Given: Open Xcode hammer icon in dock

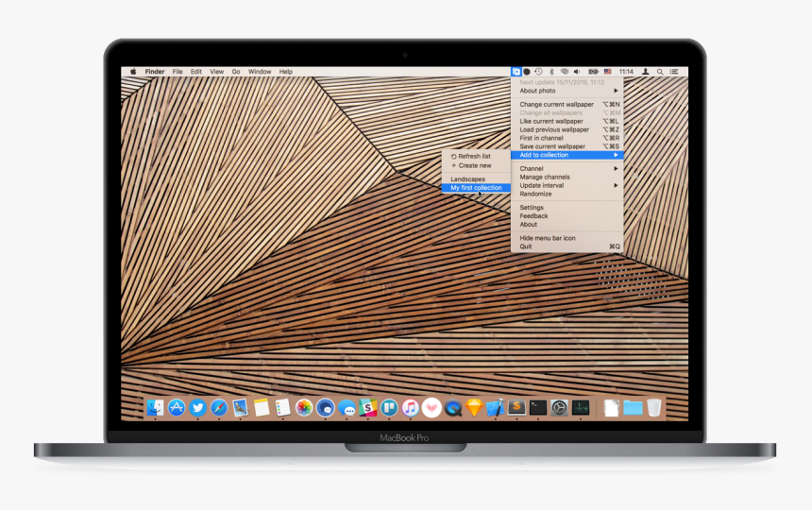Looking at the screenshot, I should 495,408.
